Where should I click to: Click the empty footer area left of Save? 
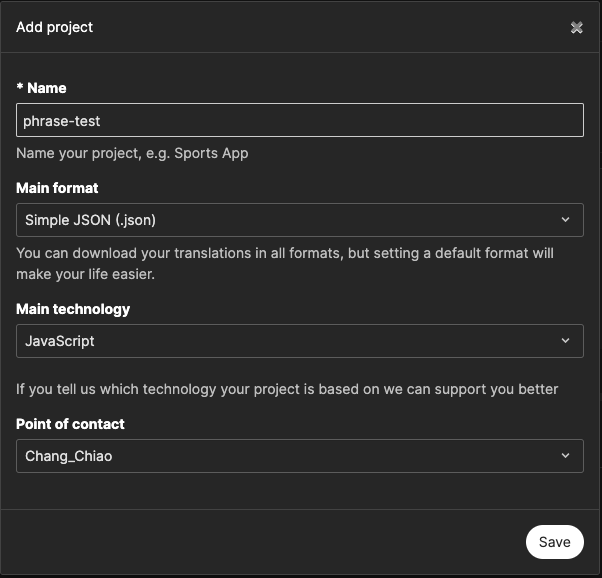260,542
